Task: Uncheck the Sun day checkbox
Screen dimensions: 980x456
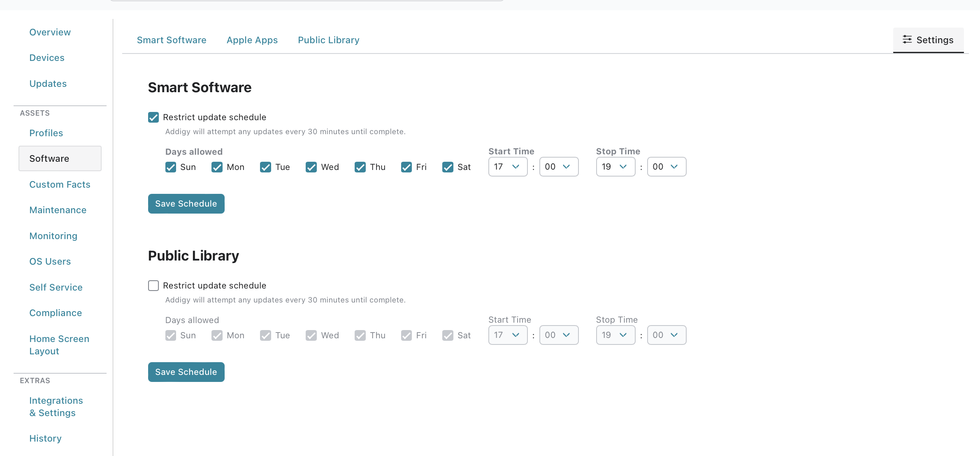Action: [171, 167]
